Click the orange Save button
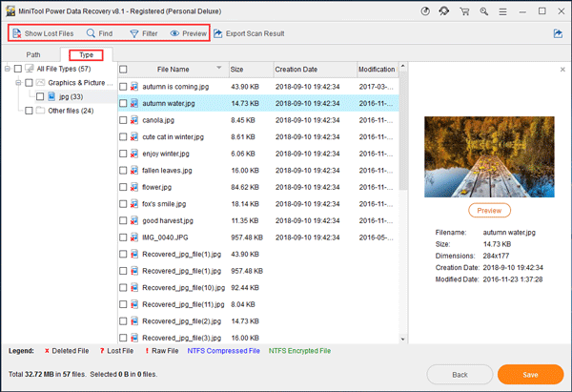Image resolution: width=572 pixels, height=392 pixels. [530, 374]
